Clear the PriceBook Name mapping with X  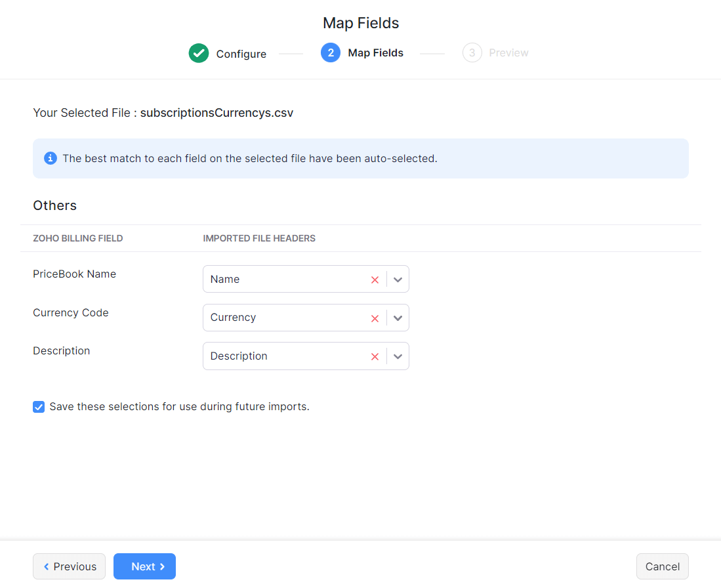375,280
